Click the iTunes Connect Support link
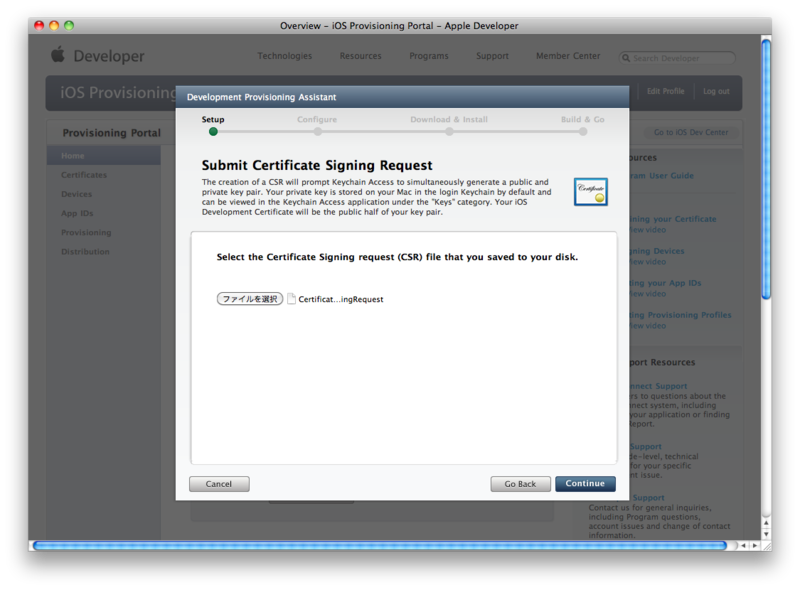800x590 pixels. [658, 386]
